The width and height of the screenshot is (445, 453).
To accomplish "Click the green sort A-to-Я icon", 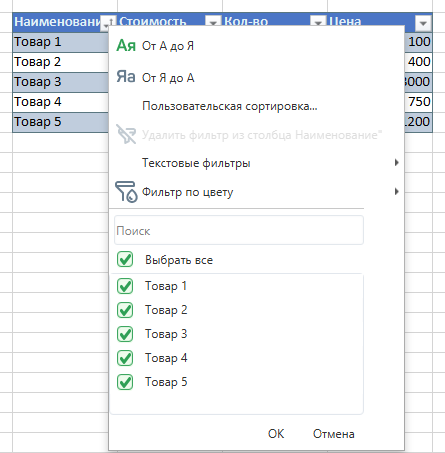I will pyautogui.click(x=126, y=46).
